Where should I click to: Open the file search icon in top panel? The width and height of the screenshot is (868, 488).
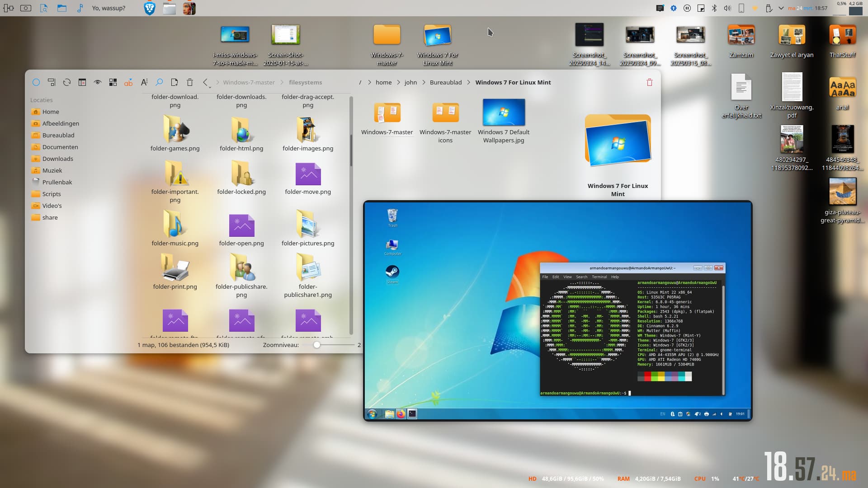(44, 8)
